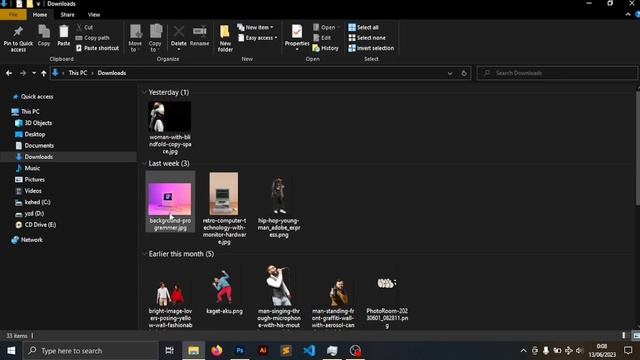Click the Rename icon
Image resolution: width=640 pixels, height=360 pixels.
click(x=200, y=31)
